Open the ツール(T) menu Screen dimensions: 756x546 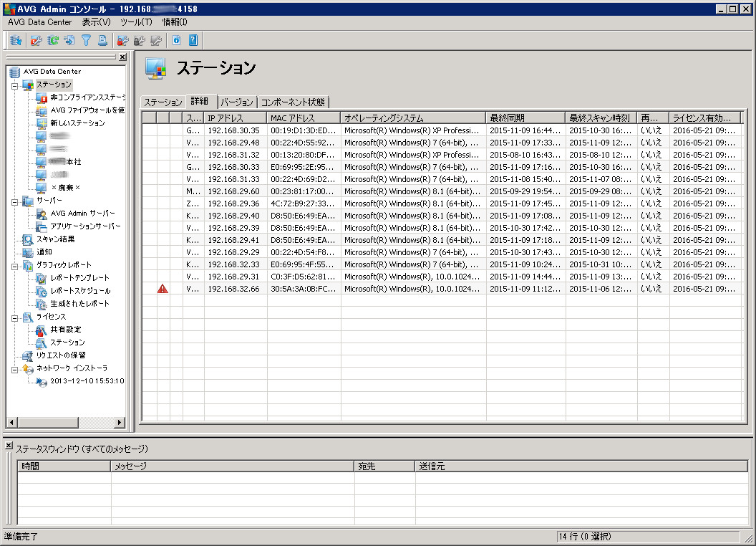tap(136, 22)
